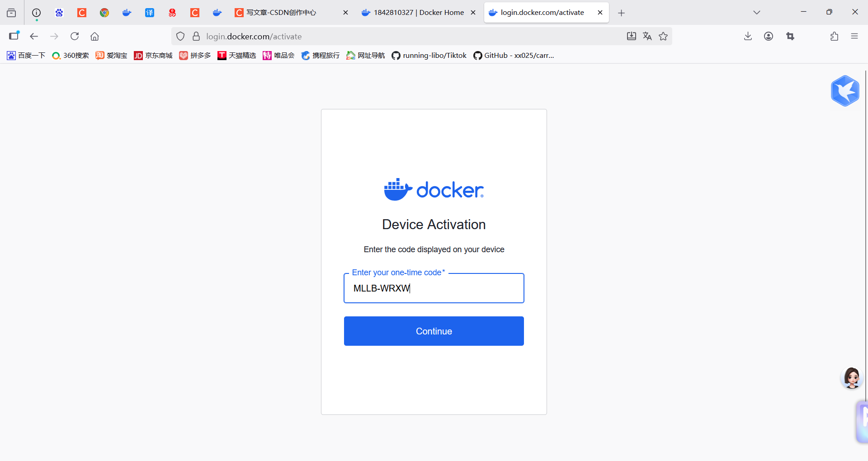The height and width of the screenshot is (461, 868).
Task: Click the blue bird floating assistant icon
Action: [845, 91]
